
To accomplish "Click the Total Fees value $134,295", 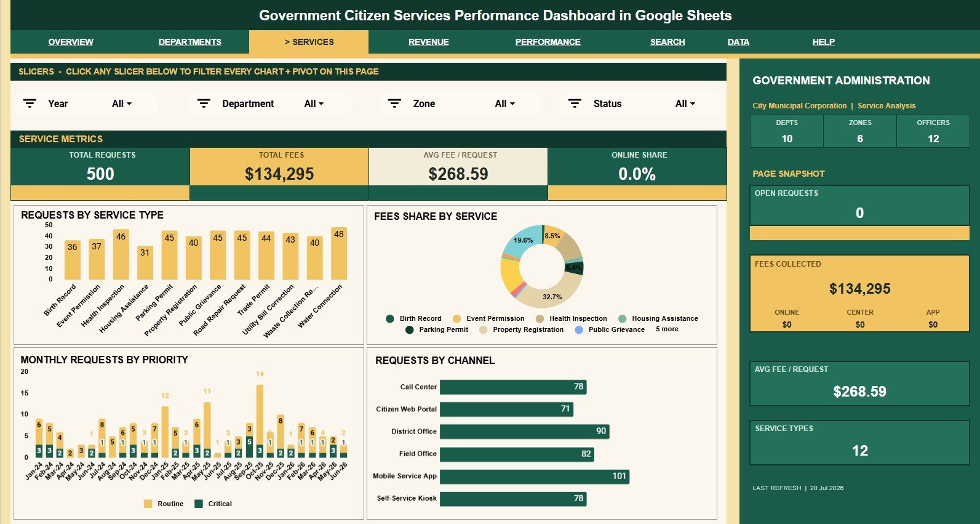I will tap(279, 174).
